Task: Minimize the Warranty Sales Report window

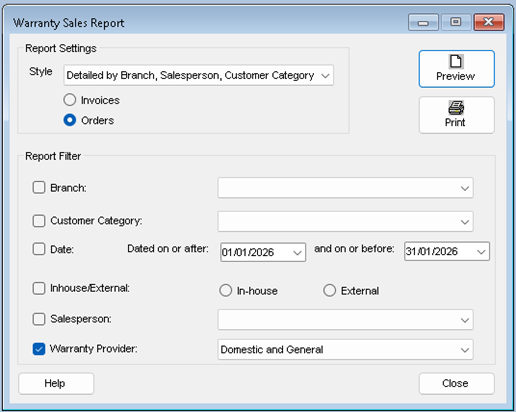Action: [423, 22]
